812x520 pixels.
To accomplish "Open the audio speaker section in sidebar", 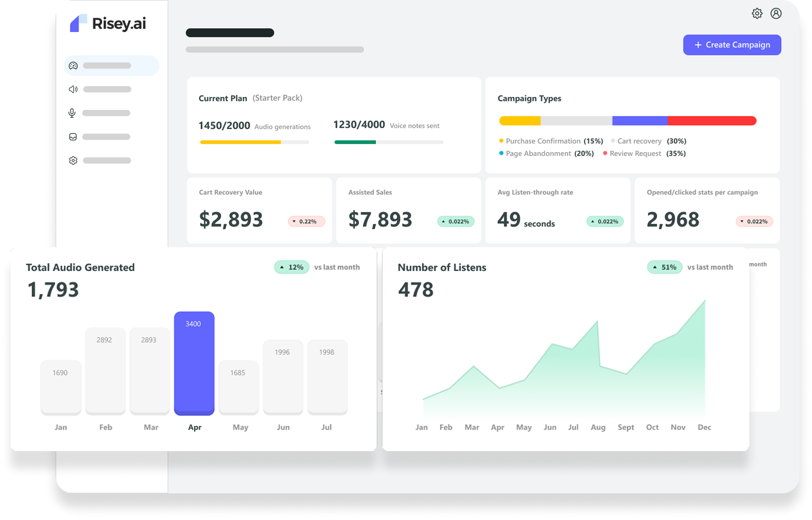I will point(73,89).
